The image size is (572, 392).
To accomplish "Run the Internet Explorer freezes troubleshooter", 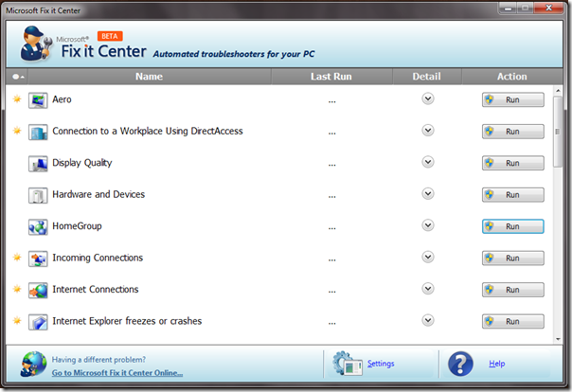I will [x=513, y=322].
